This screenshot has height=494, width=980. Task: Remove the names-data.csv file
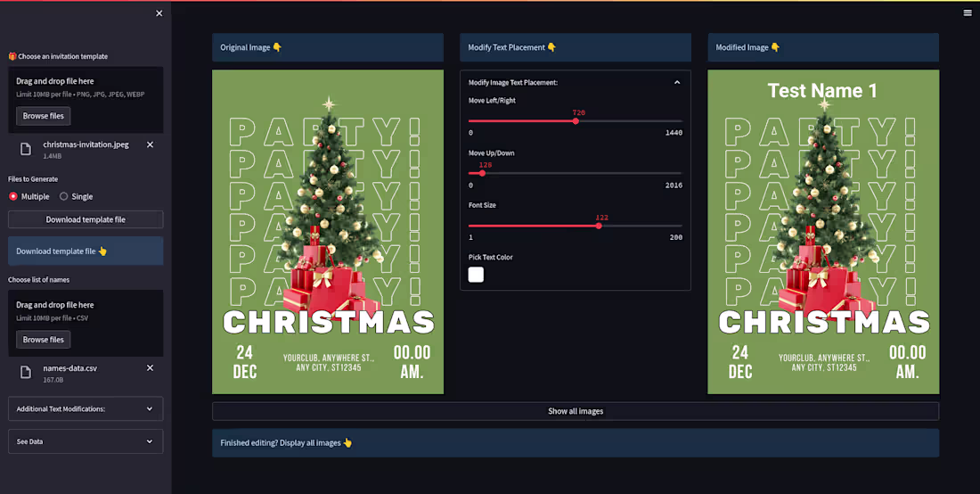tap(150, 367)
